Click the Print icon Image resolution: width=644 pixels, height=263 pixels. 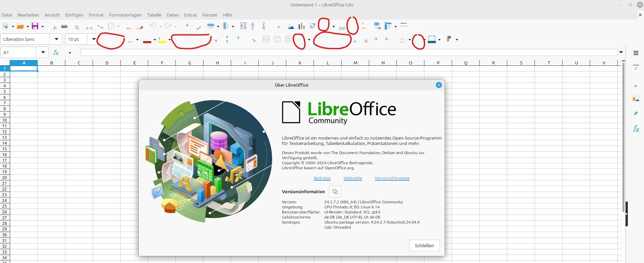[64, 26]
